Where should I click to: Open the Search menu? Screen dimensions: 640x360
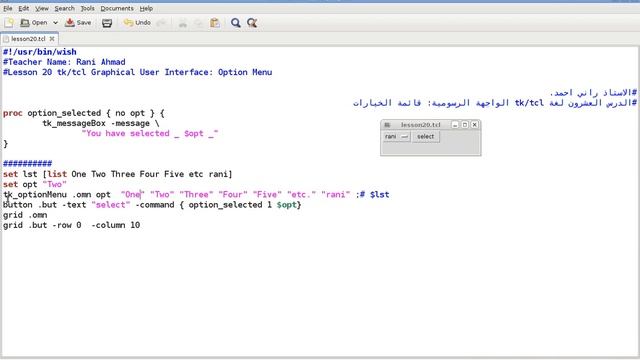[64, 8]
